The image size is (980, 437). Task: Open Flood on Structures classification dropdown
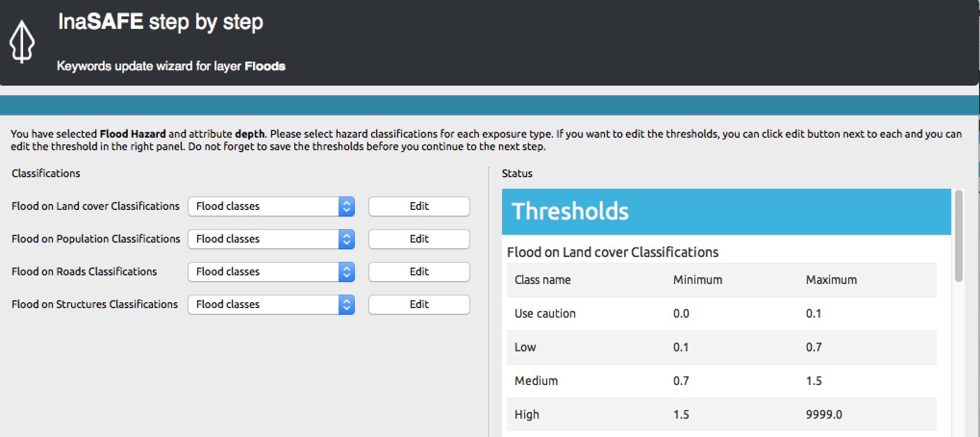[x=271, y=305]
